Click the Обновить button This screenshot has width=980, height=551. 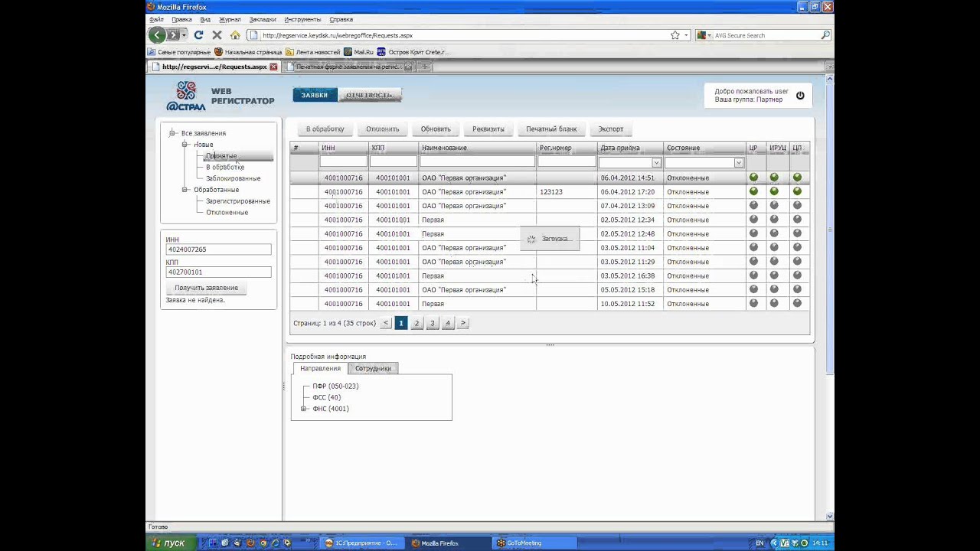click(436, 129)
